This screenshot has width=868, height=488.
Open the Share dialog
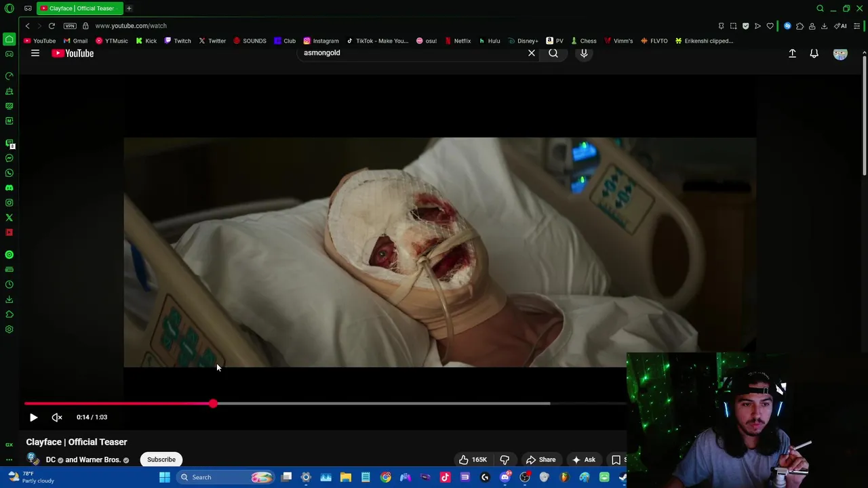[x=541, y=460]
